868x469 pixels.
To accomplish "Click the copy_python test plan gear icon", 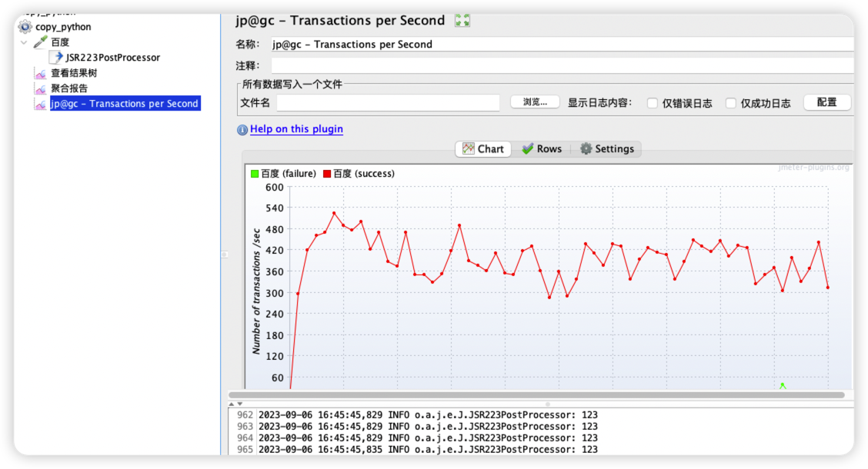I will (x=24, y=26).
